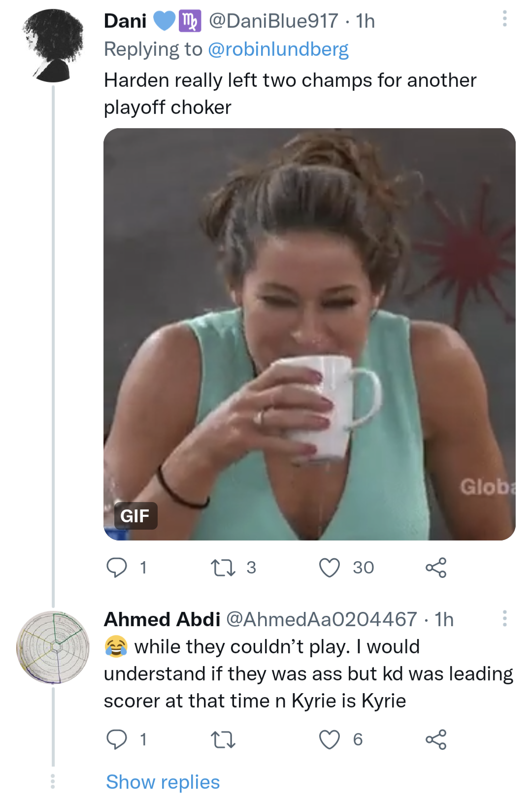Open more options on Ahmed's tweet

pos(504,618)
